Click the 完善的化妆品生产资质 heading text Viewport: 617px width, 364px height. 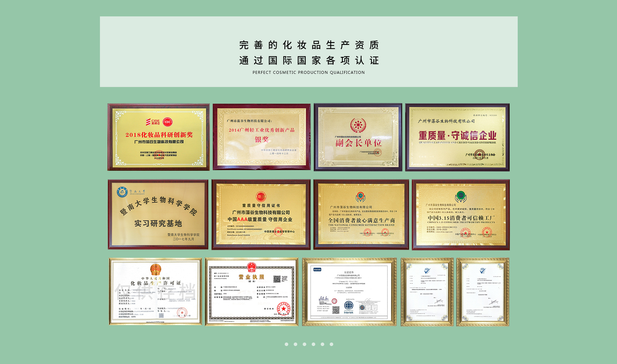[309, 45]
